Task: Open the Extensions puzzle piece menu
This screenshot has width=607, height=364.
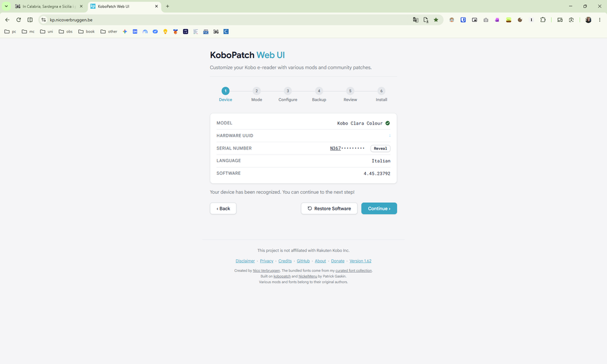Action: tap(543, 20)
